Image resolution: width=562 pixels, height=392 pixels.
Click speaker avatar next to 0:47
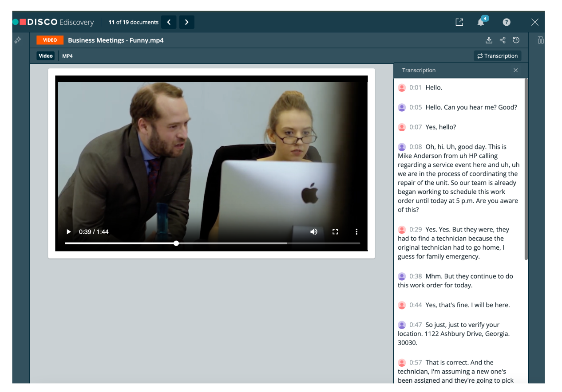402,325
